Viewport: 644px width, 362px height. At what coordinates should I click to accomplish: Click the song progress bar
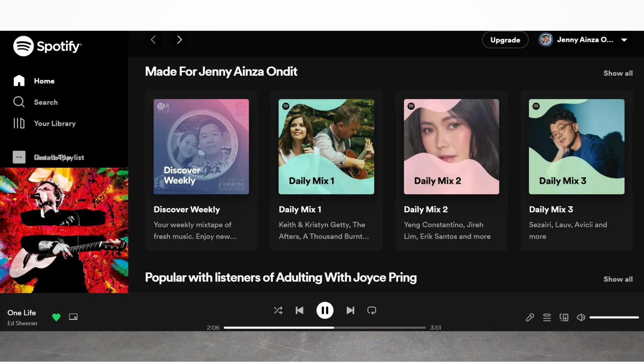pyautogui.click(x=325, y=328)
